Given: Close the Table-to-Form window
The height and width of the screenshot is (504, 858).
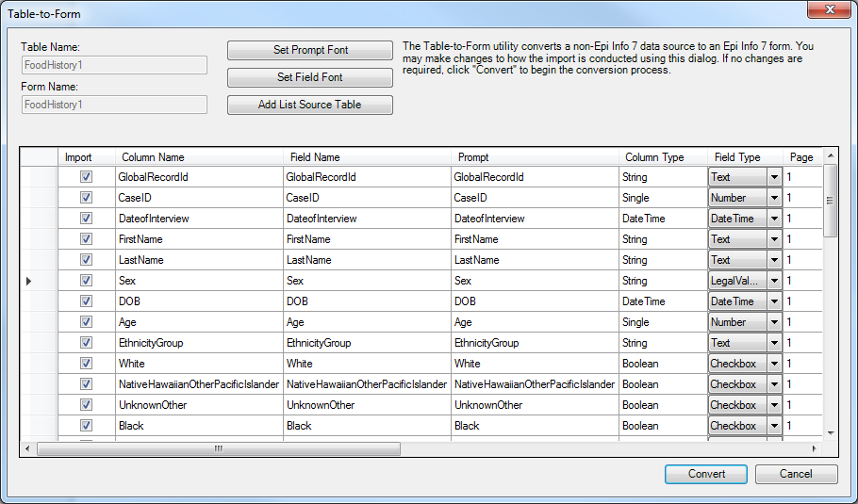Looking at the screenshot, I should click(830, 9).
